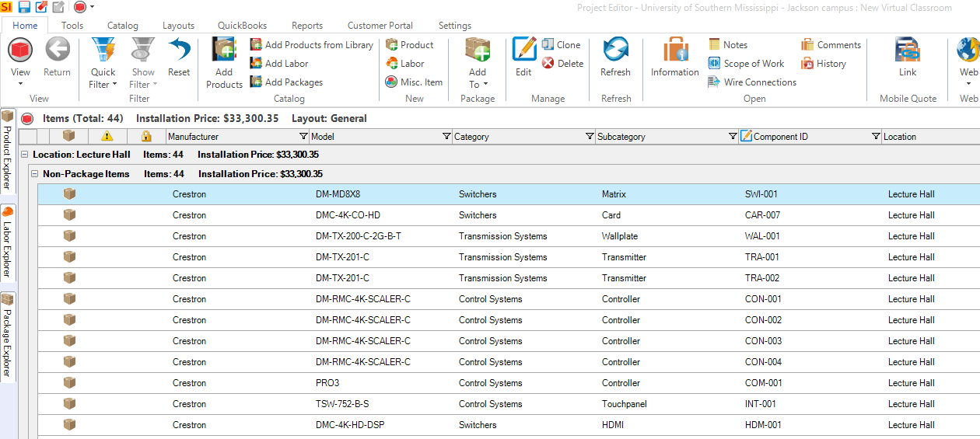Clone the selected item
Screen dimensions: 980x439
coord(562,45)
